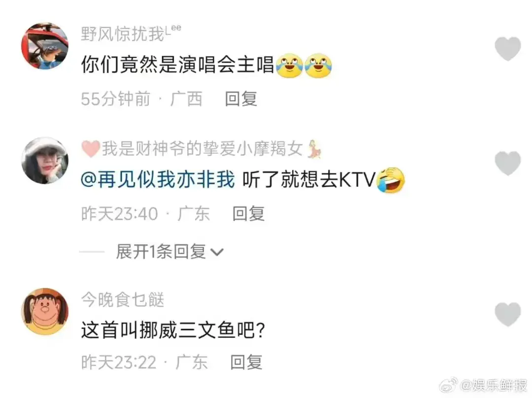532x398 pixels.
Task: Open avatar of 我是财神爷的挚爱小摩羯女
Action: 45,161
